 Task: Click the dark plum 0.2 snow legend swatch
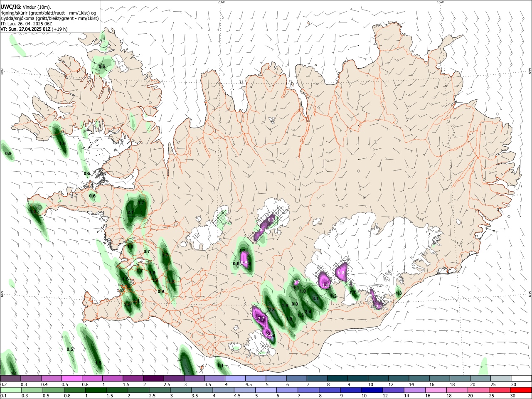11,378
